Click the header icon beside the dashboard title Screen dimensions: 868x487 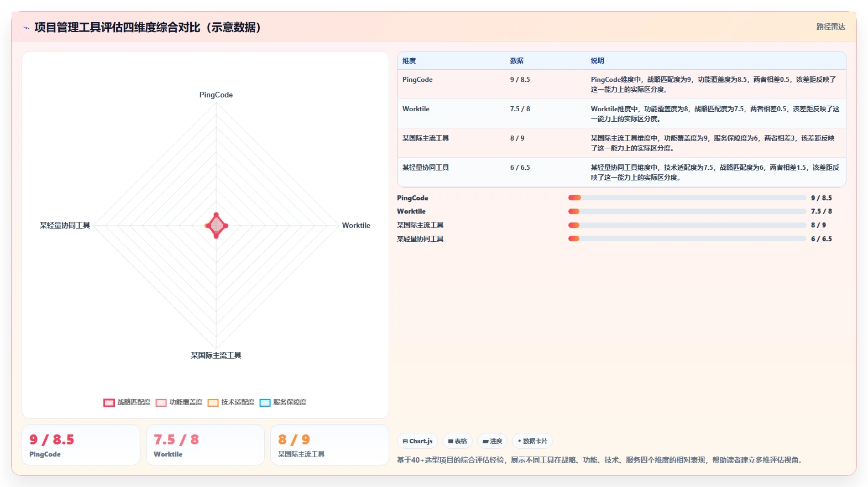click(26, 28)
